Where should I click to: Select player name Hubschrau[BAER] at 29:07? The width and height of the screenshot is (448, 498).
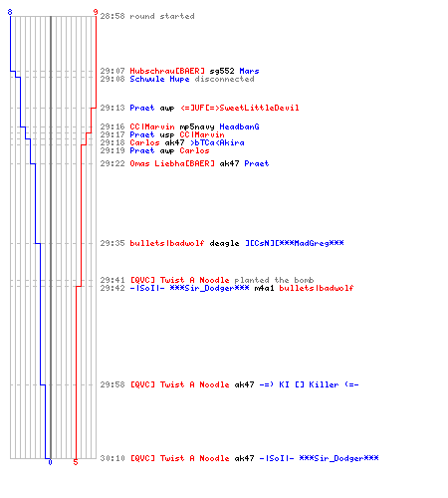(x=167, y=71)
